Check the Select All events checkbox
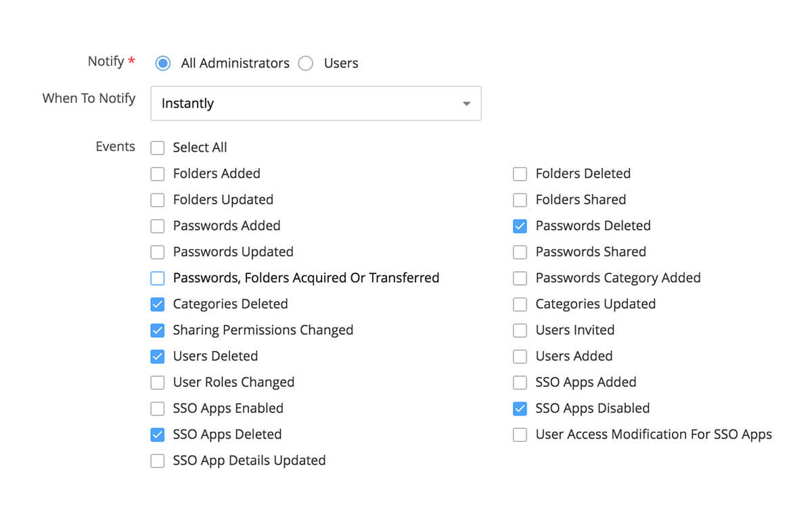Image resolution: width=812 pixels, height=525 pixels. pyautogui.click(x=158, y=147)
